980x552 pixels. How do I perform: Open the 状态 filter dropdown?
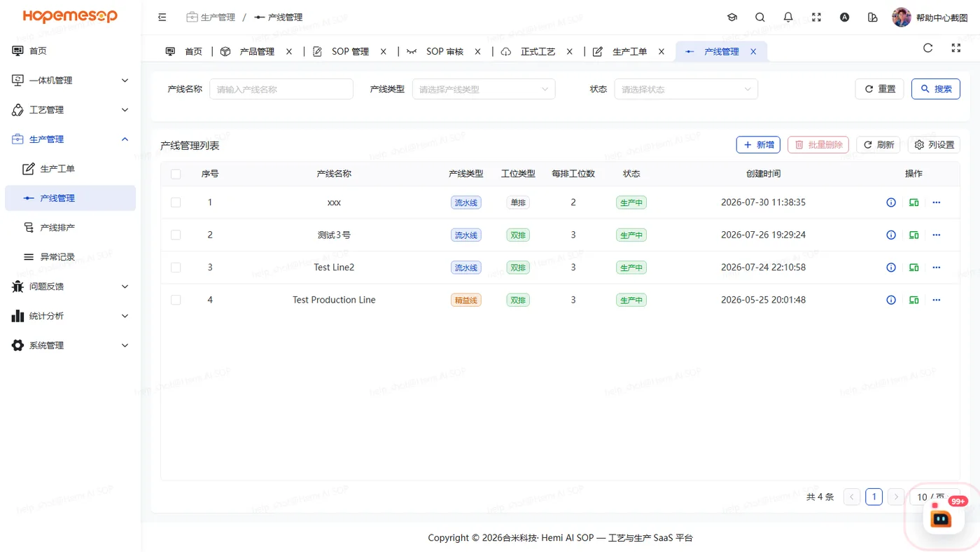(686, 89)
